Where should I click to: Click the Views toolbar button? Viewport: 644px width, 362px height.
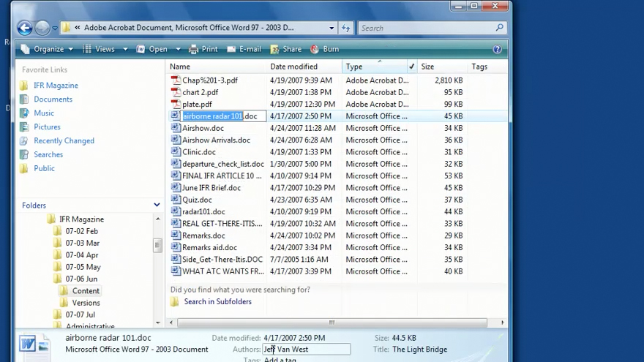pyautogui.click(x=99, y=49)
